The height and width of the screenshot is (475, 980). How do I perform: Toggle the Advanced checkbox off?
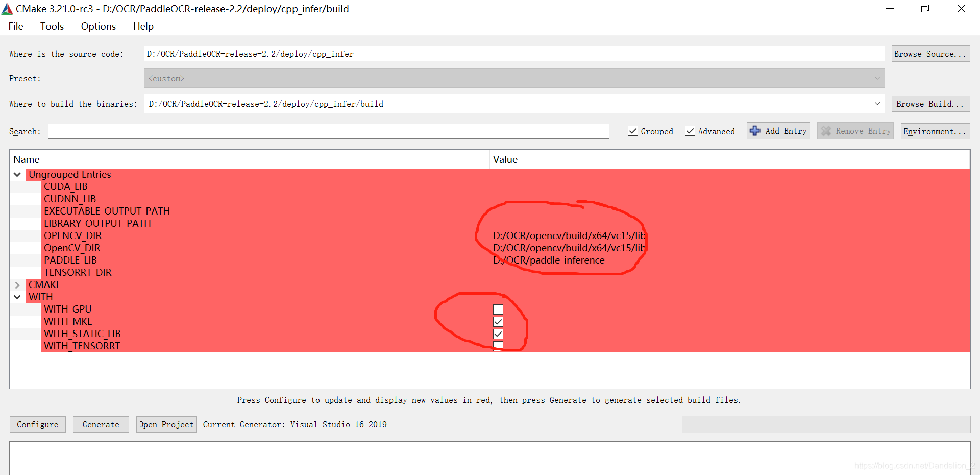tap(691, 131)
